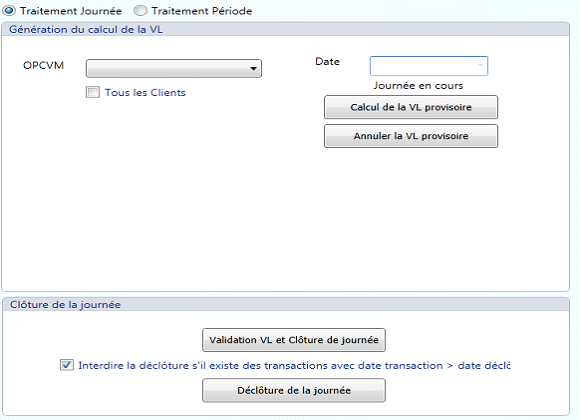This screenshot has height=420, width=580.
Task: Uncheck the Interdire la déclôture checkbox
Action: coord(67,365)
